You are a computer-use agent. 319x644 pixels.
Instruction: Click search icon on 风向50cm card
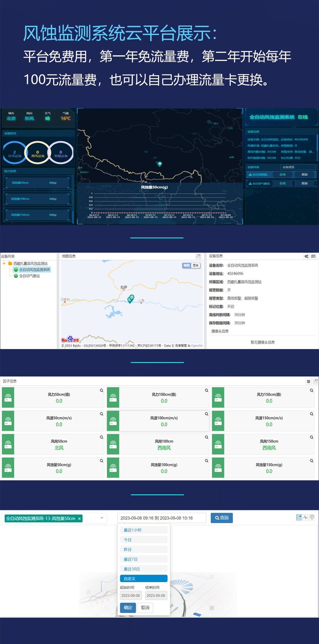tap(101, 437)
